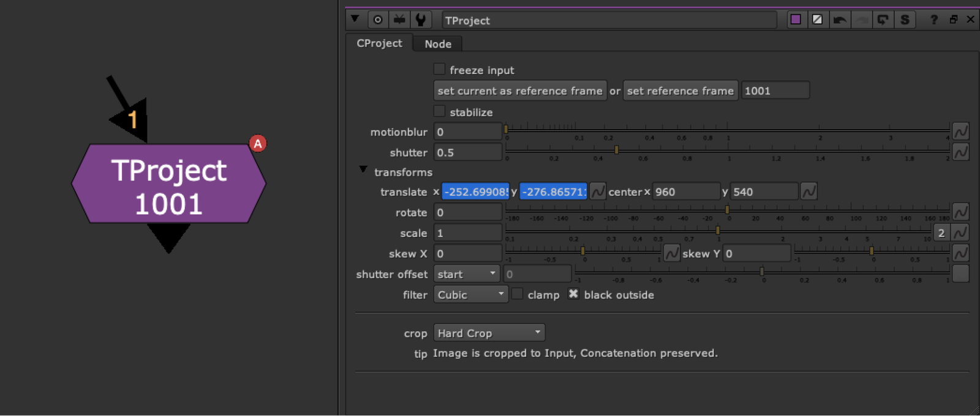Switch to the CProject tab
The height and width of the screenshot is (416, 980).
tap(379, 43)
